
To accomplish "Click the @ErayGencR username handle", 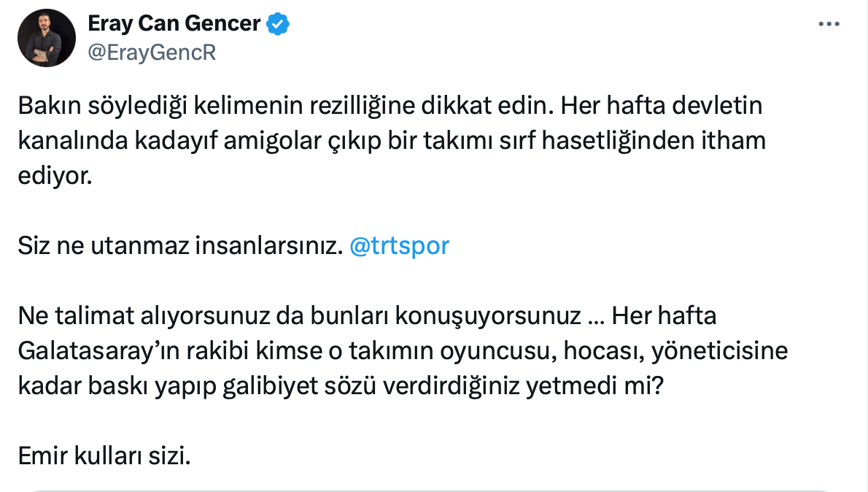I will 152,52.
